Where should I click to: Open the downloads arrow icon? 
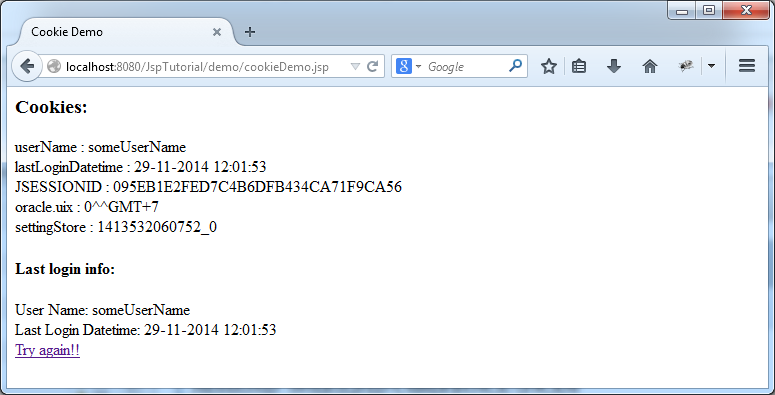614,66
